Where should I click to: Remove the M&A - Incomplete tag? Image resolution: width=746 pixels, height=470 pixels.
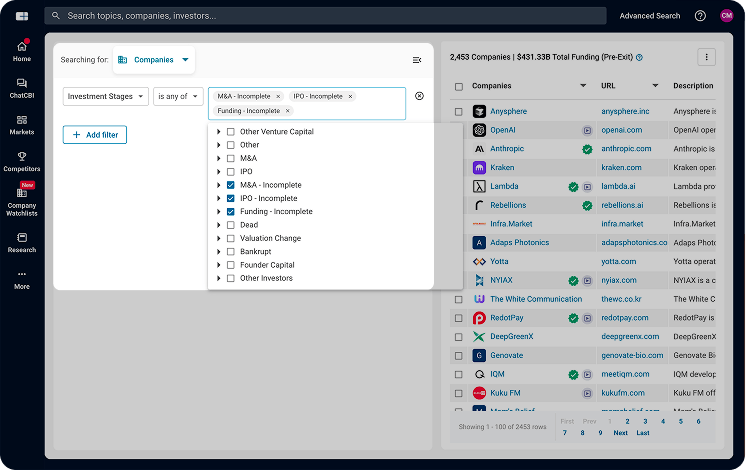(278, 96)
